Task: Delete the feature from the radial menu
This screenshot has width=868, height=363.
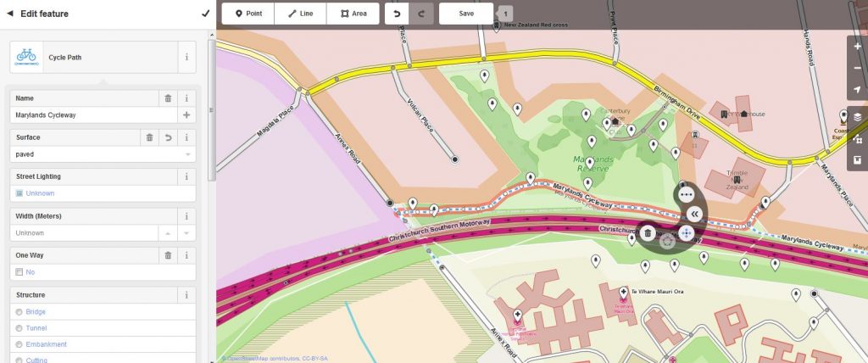Action: (648, 232)
